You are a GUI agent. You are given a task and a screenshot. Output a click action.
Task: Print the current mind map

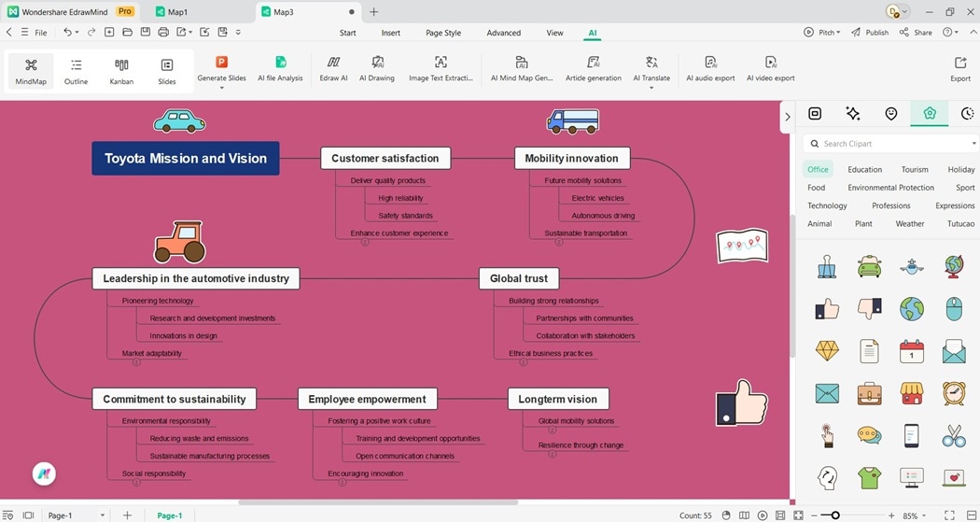click(x=163, y=32)
